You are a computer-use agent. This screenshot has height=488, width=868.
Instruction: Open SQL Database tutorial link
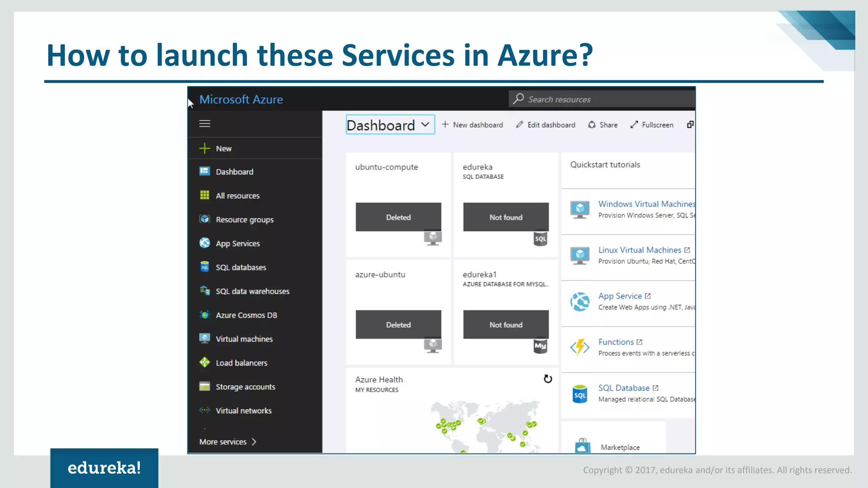tap(624, 388)
